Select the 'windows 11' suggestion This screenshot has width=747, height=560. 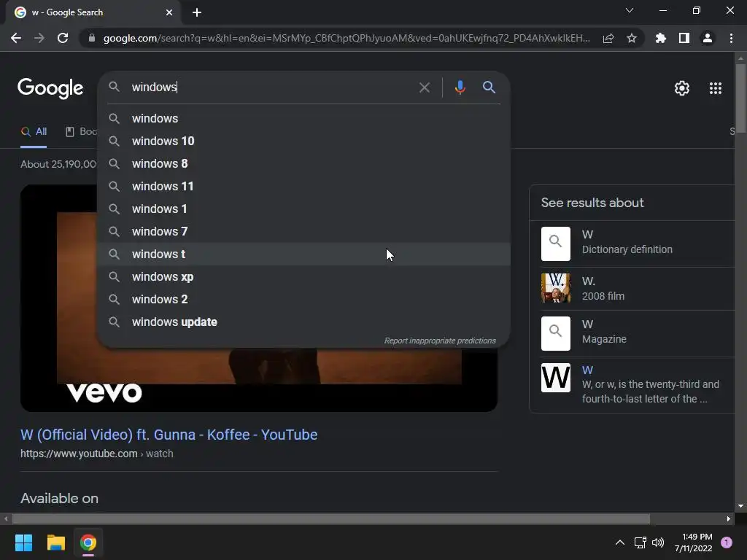[x=304, y=186]
